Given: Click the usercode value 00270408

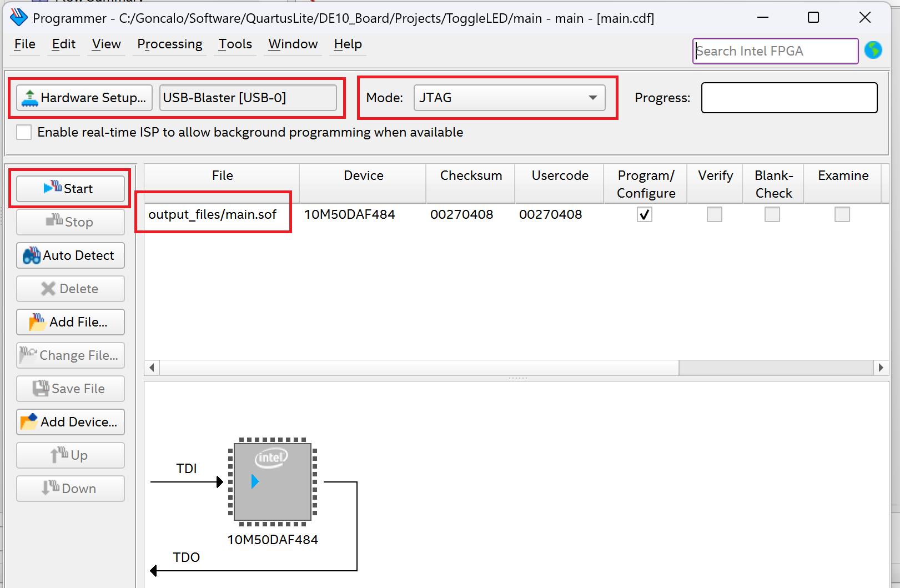Looking at the screenshot, I should [x=551, y=214].
